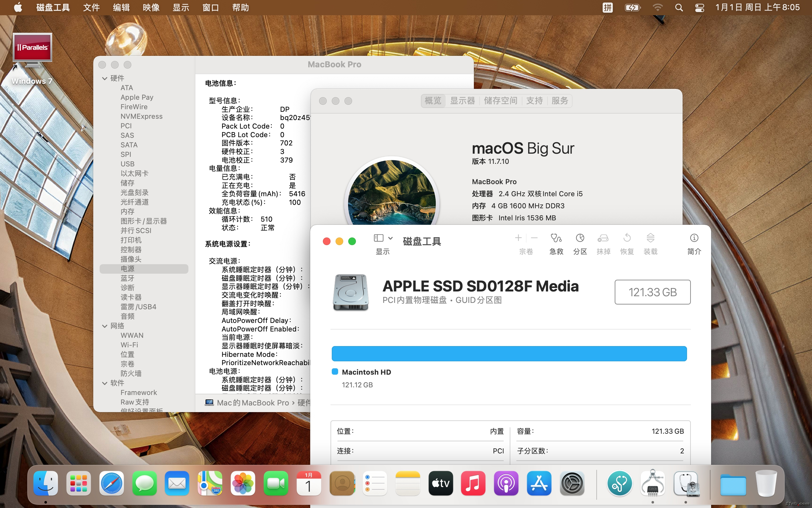Image resolution: width=812 pixels, height=508 pixels.
Task: Open Apple TV from the Dock
Action: (441, 484)
